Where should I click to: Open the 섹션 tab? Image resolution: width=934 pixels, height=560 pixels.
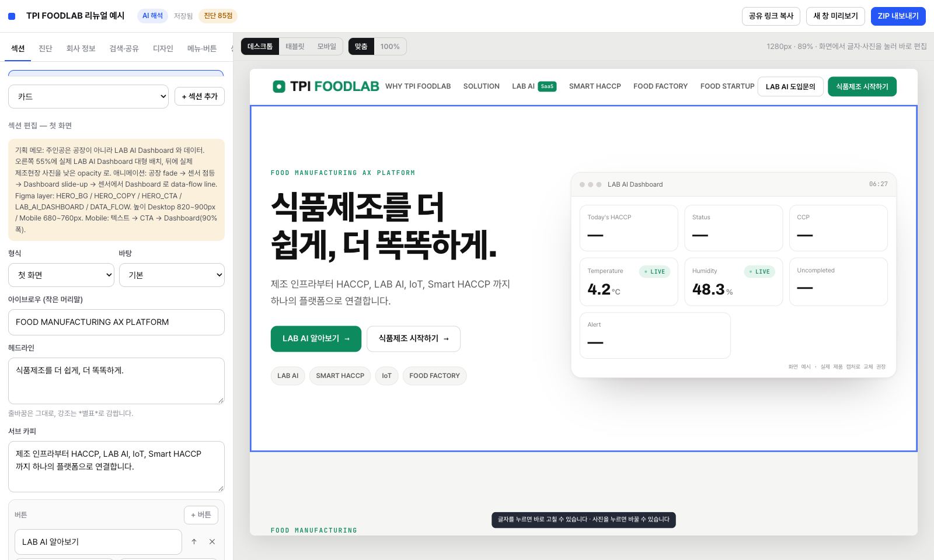[18, 48]
